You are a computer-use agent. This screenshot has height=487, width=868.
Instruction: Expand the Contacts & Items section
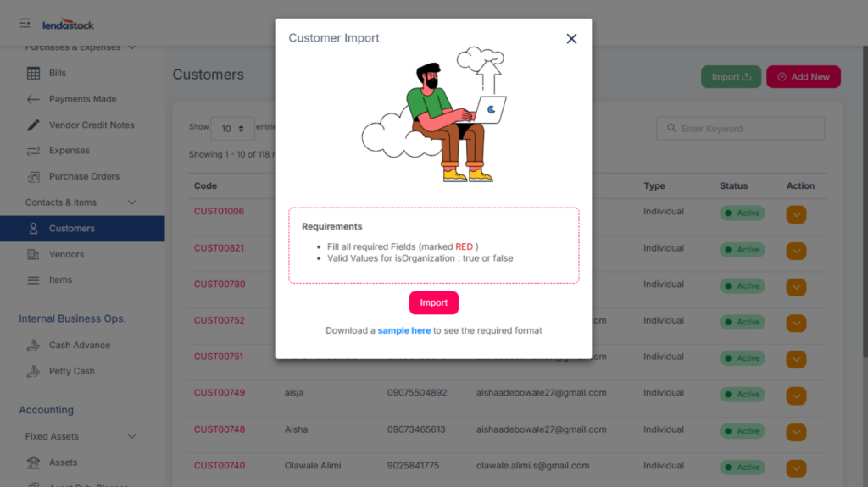(x=131, y=202)
